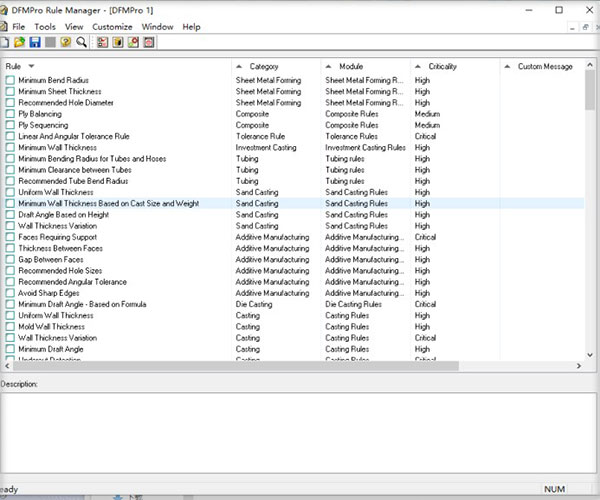Click the gray square toolbar icon

pyautogui.click(x=50, y=42)
